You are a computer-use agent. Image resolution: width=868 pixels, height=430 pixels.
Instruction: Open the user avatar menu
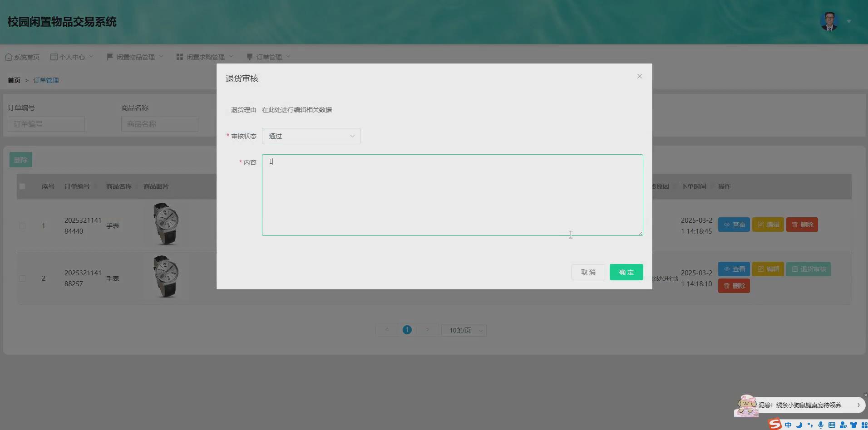[x=829, y=21]
